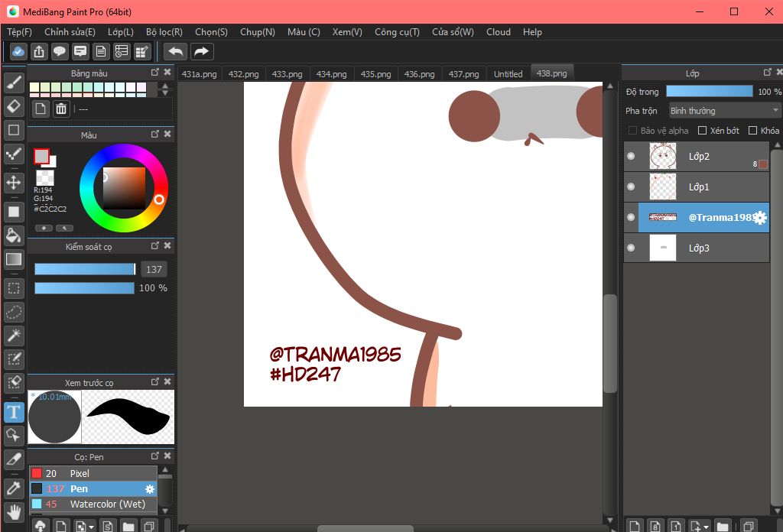This screenshot has width=783, height=532.
Task: Switch to the 431a.png tab
Action: coord(200,74)
